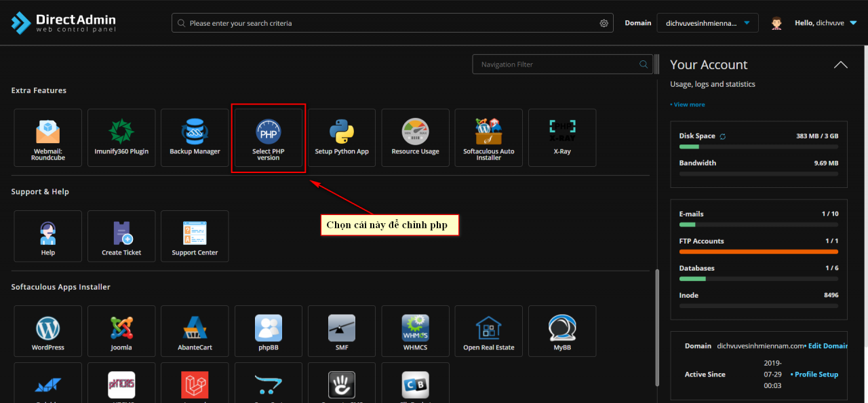
Task: Click the Active Since label
Action: [705, 375]
